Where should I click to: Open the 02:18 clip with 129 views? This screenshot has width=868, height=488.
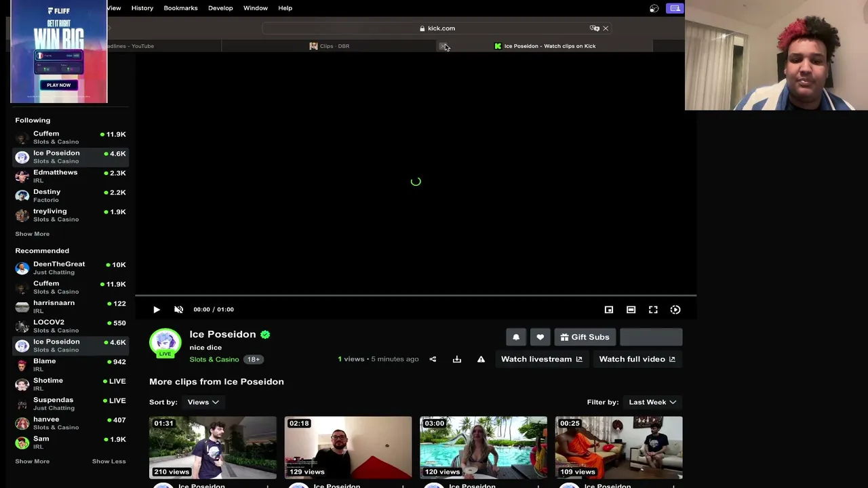tap(348, 447)
